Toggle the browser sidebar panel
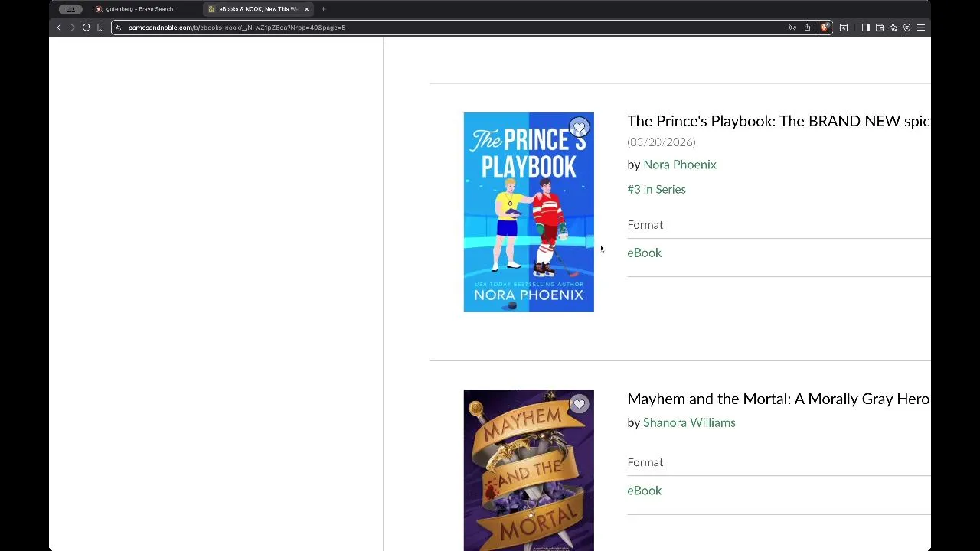The image size is (980, 551). point(865,28)
